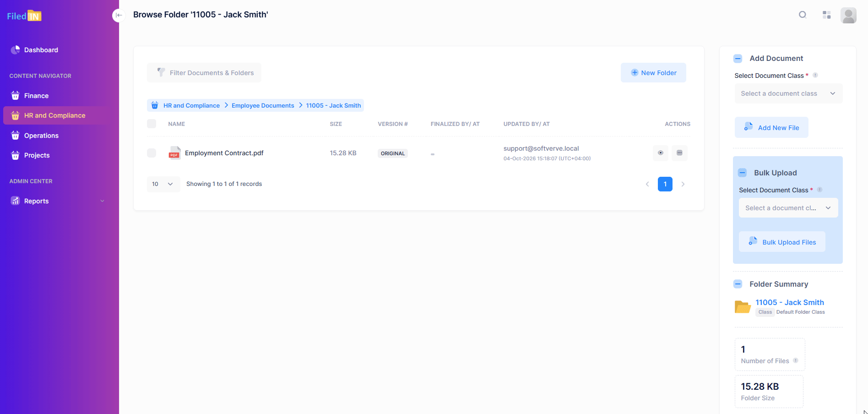This screenshot has height=414, width=868.
Task: Open Operations in content navigator
Action: pos(58,136)
